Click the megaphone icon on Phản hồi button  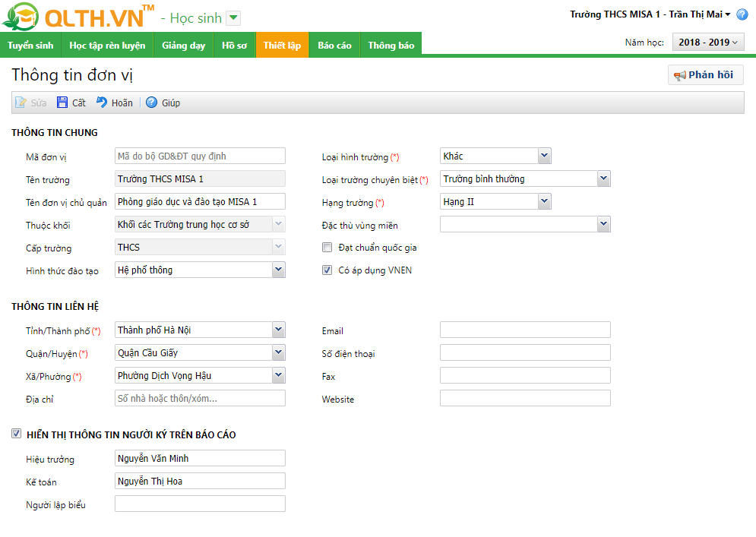(x=680, y=76)
